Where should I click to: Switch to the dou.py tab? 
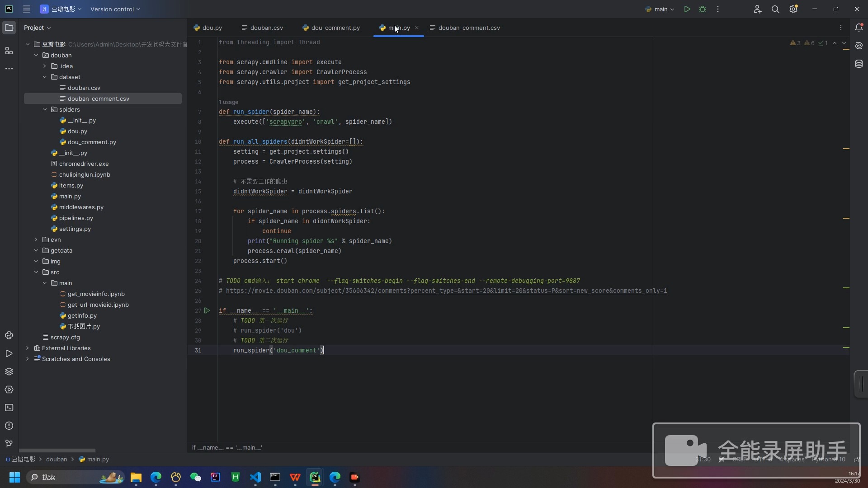212,28
